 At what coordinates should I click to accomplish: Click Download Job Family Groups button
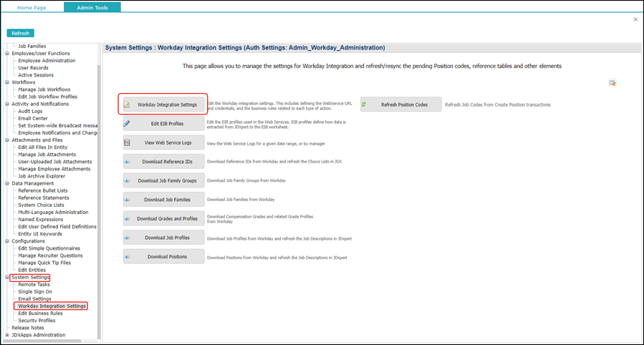click(164, 180)
